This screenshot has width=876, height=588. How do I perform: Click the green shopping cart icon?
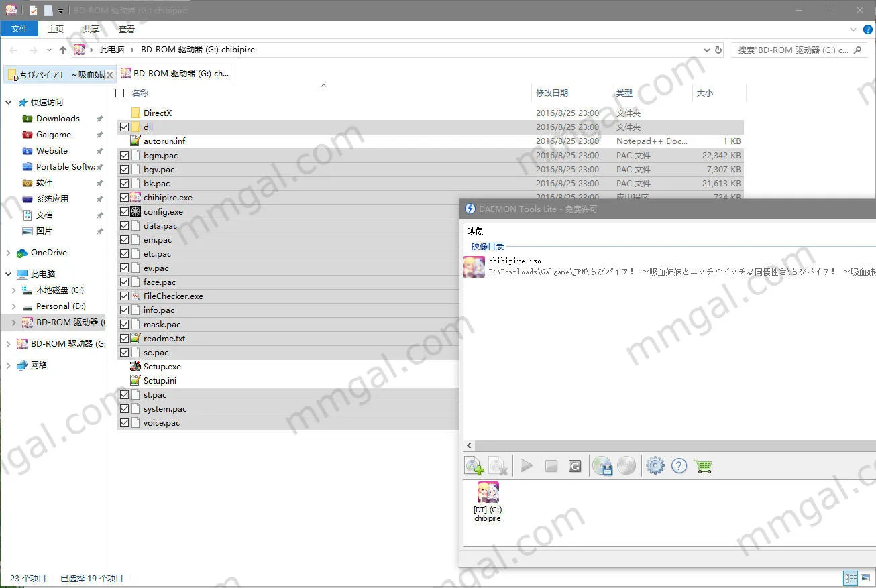[x=704, y=466]
